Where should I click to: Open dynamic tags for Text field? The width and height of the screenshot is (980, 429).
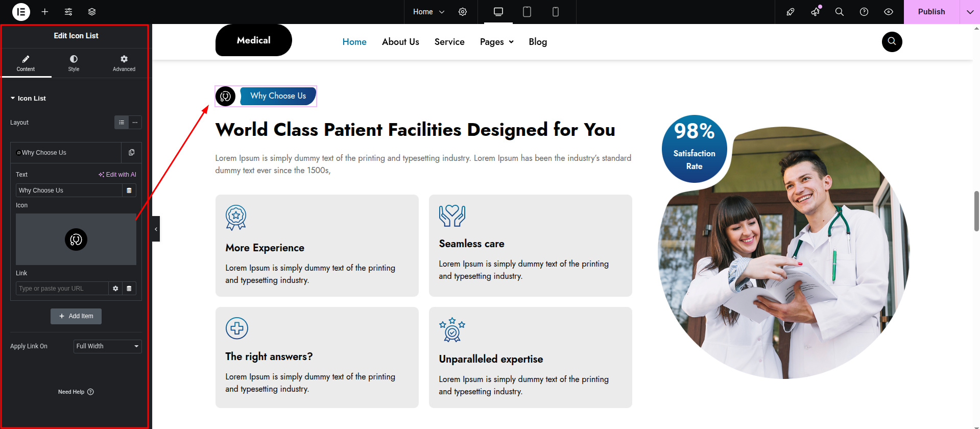[x=129, y=190]
